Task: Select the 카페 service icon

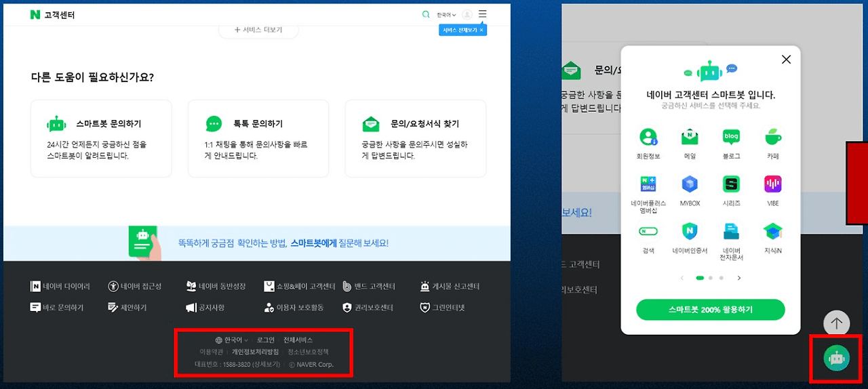Action: point(772,144)
